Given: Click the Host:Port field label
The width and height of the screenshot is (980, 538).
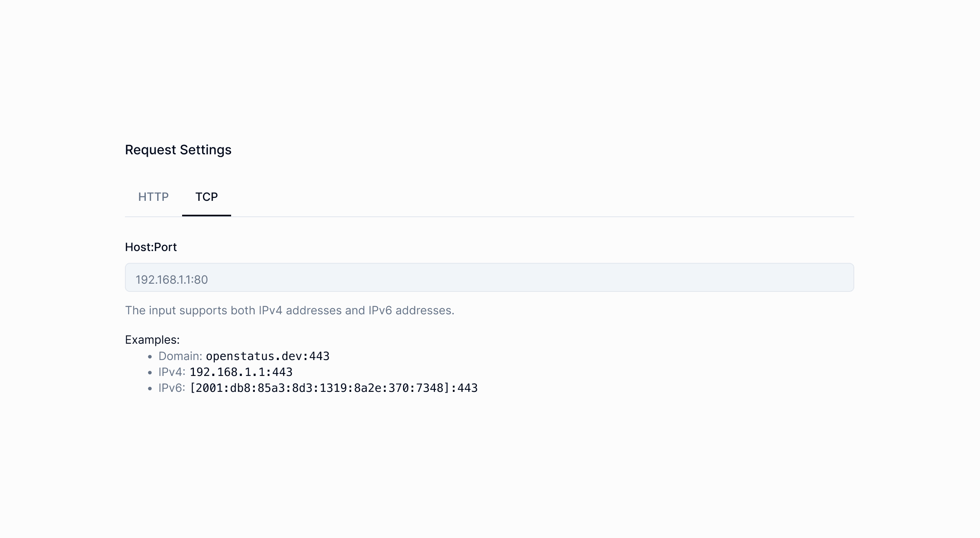Looking at the screenshot, I should click(151, 247).
